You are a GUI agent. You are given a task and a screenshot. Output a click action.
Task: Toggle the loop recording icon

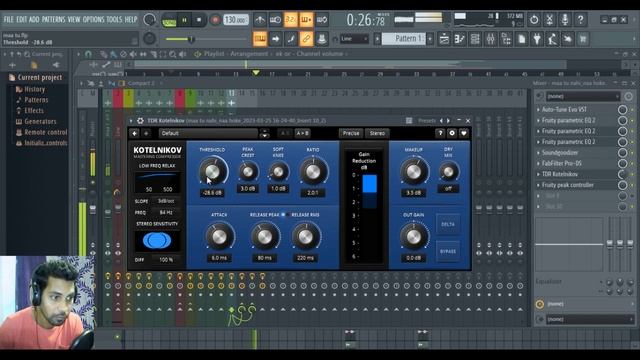[322, 20]
